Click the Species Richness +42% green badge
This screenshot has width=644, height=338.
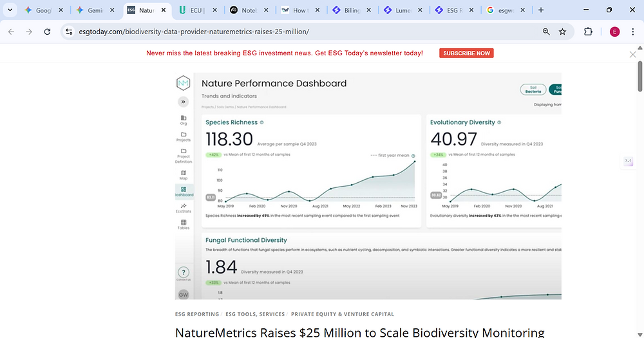213,155
